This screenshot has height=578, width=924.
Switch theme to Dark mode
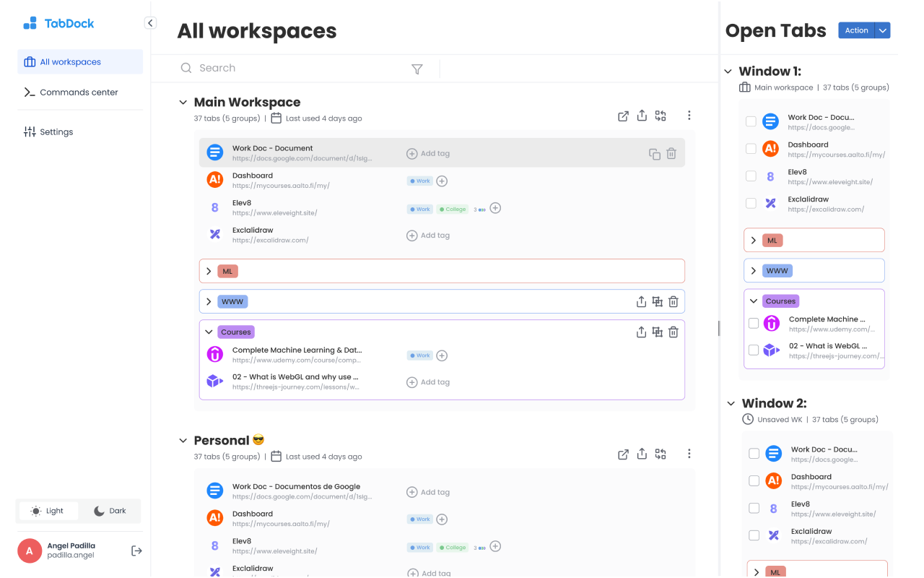(x=110, y=511)
